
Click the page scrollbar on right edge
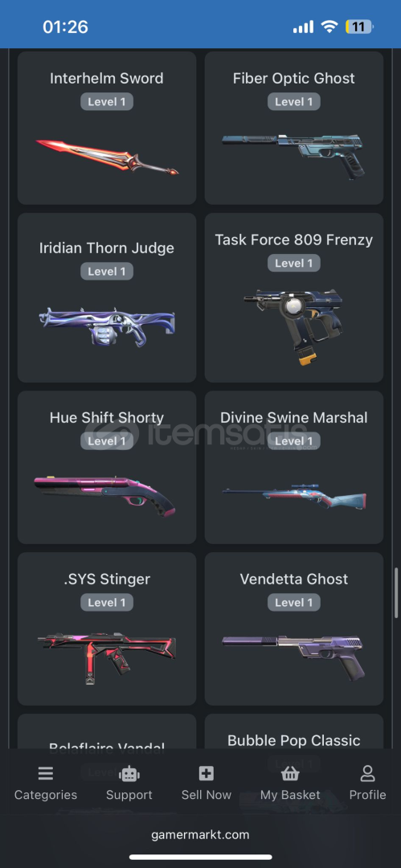(396, 593)
